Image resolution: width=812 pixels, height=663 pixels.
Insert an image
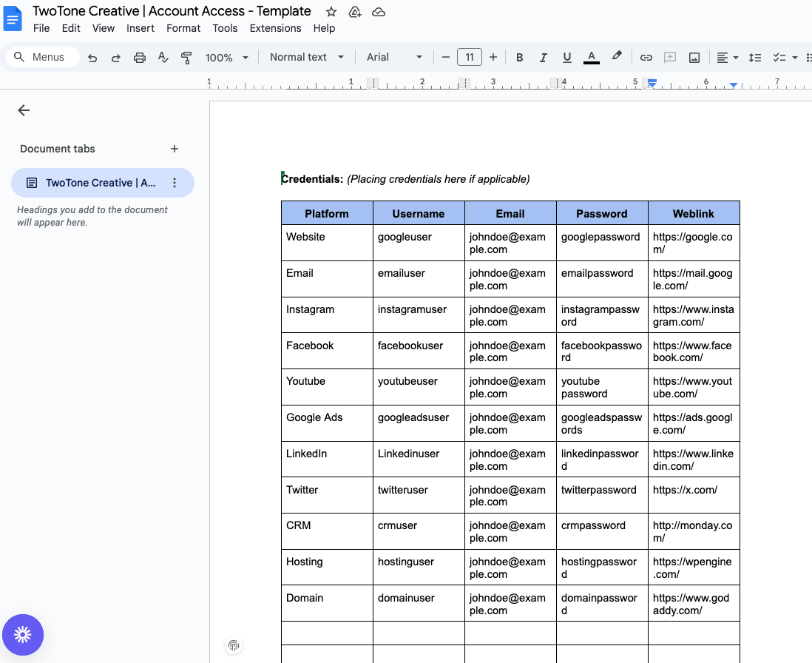(694, 58)
